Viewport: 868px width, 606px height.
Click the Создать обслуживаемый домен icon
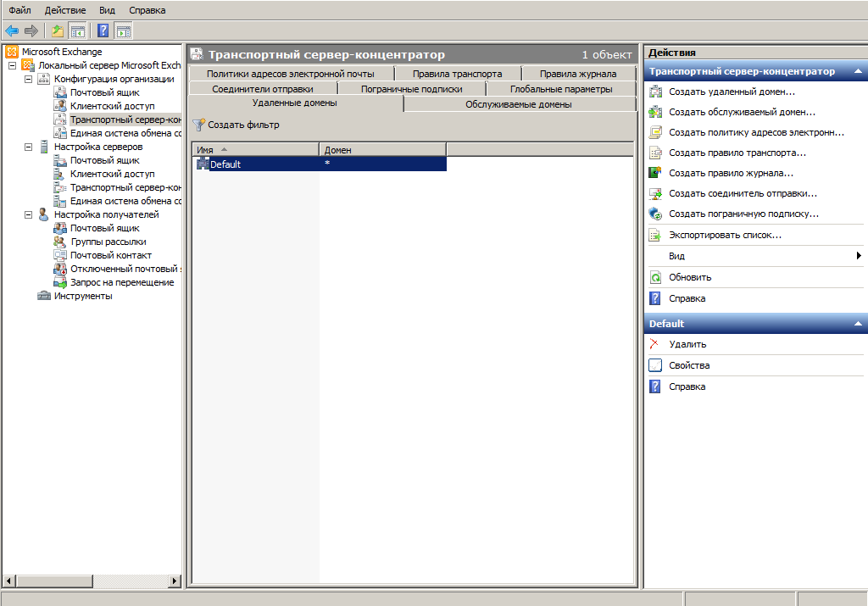pos(655,112)
